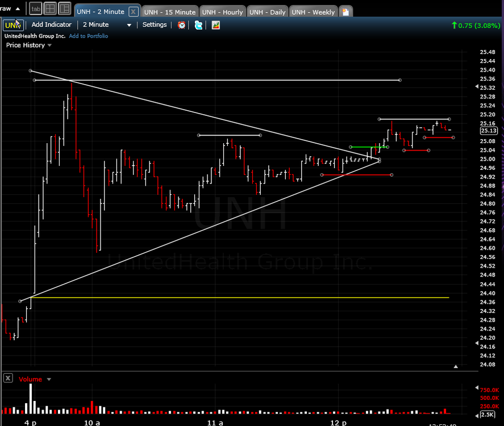
Task: Expand the Volume indicator dropdown
Action: [x=49, y=379]
